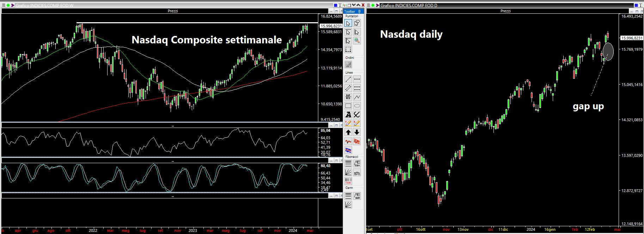Close the weekly chart with red X

363,5
